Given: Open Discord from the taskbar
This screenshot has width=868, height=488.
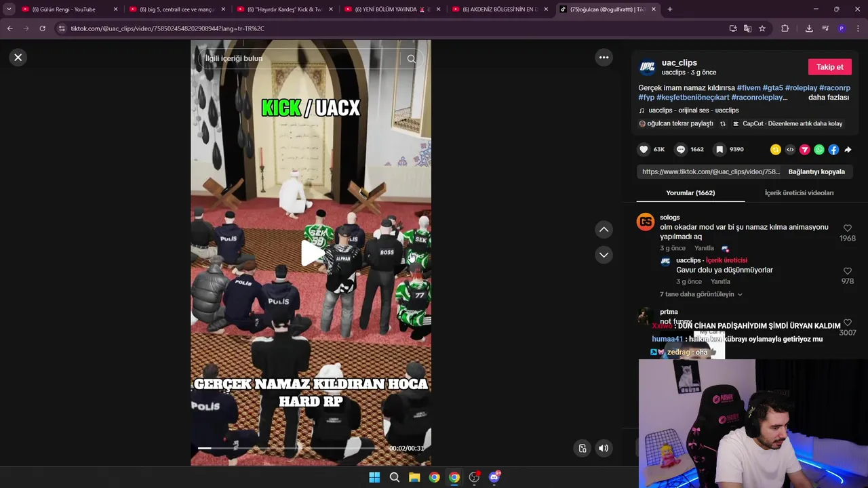Looking at the screenshot, I should tap(494, 477).
